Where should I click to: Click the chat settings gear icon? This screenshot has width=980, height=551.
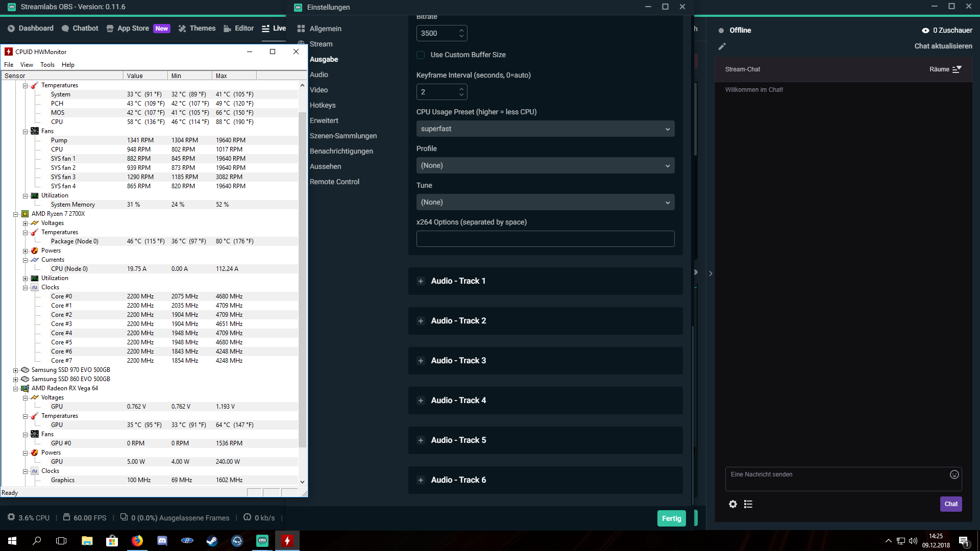click(733, 504)
